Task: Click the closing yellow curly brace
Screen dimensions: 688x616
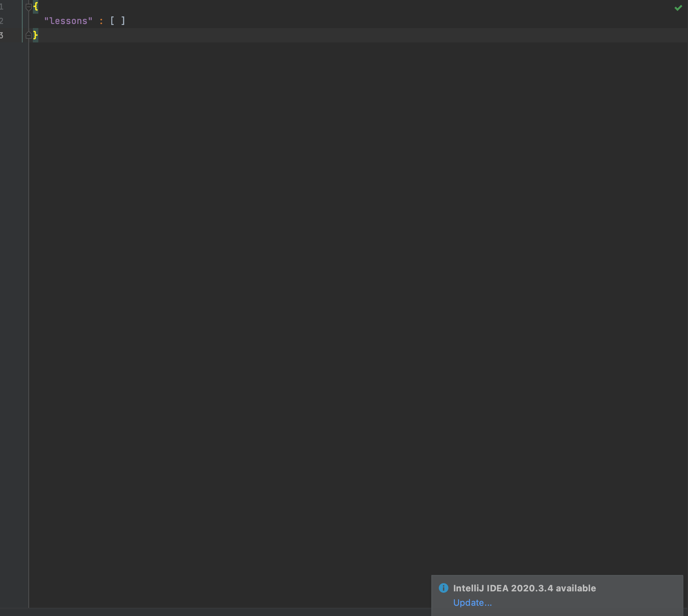Action: tap(35, 35)
